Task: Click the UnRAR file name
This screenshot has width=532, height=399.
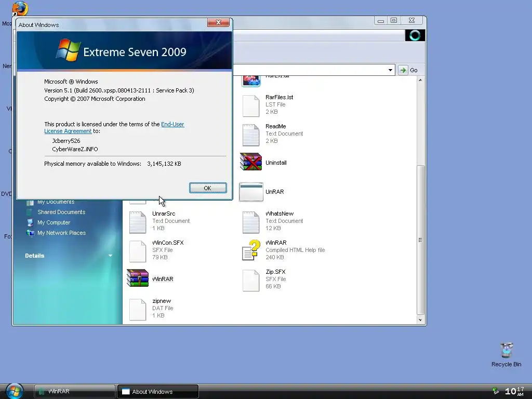Action: click(274, 192)
